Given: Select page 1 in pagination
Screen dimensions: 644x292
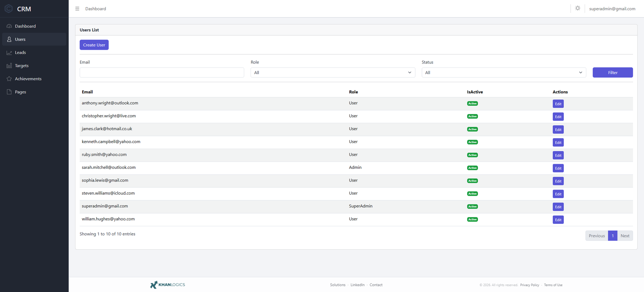Looking at the screenshot, I should pyautogui.click(x=612, y=236).
